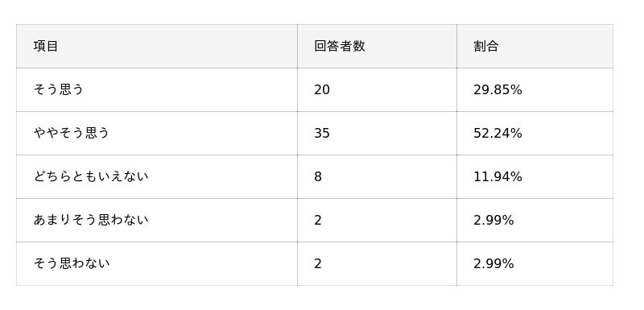This screenshot has height=310, width=644.
Task: Select the そう思わない row label
Action: coord(72,263)
